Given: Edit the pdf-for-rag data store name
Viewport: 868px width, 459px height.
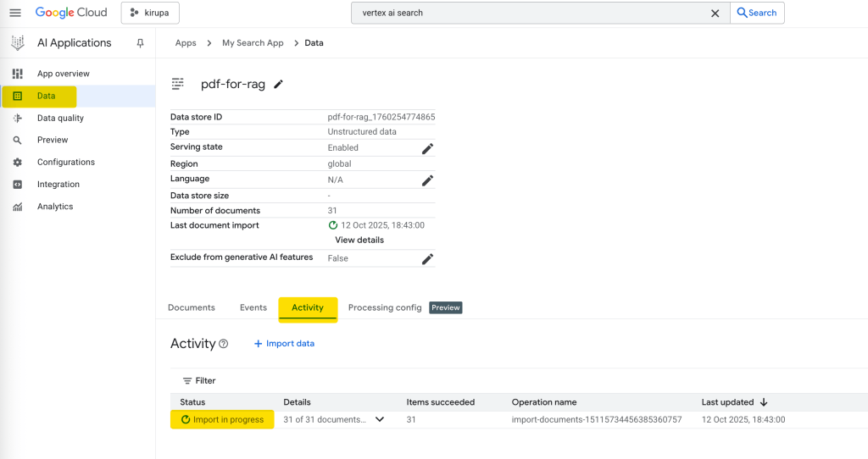Looking at the screenshot, I should [x=279, y=84].
